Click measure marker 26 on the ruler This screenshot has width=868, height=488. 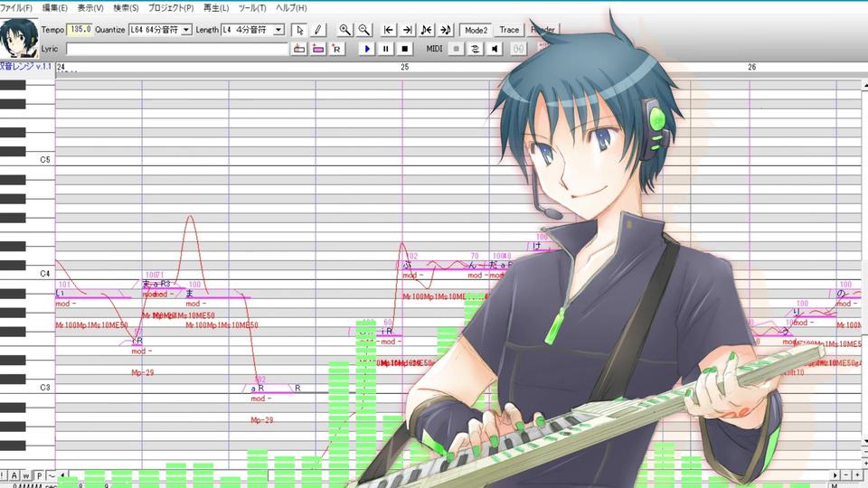[751, 67]
